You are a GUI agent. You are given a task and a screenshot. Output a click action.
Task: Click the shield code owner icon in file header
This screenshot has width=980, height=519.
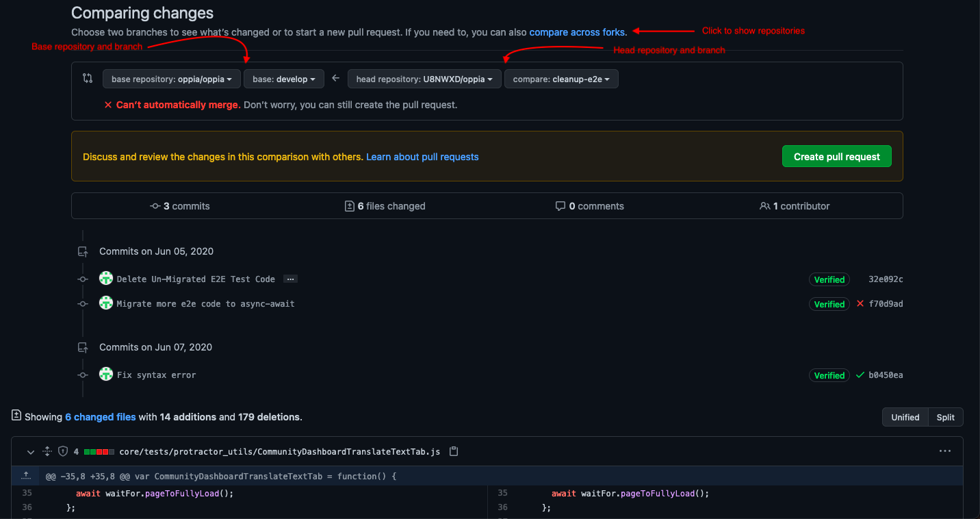tap(63, 452)
